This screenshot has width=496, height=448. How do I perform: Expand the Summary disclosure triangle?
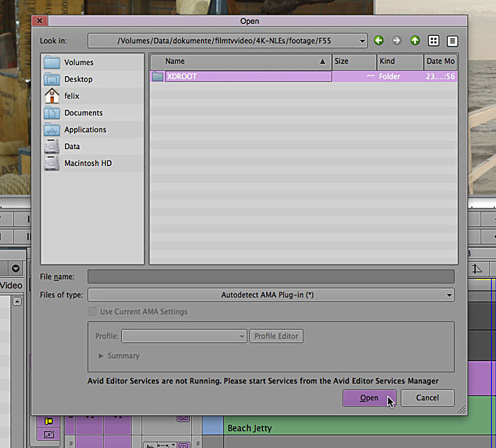click(101, 356)
